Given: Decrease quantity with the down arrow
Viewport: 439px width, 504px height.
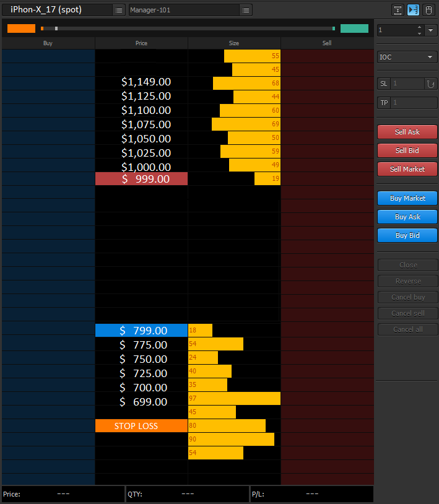Looking at the screenshot, I should [x=419, y=33].
